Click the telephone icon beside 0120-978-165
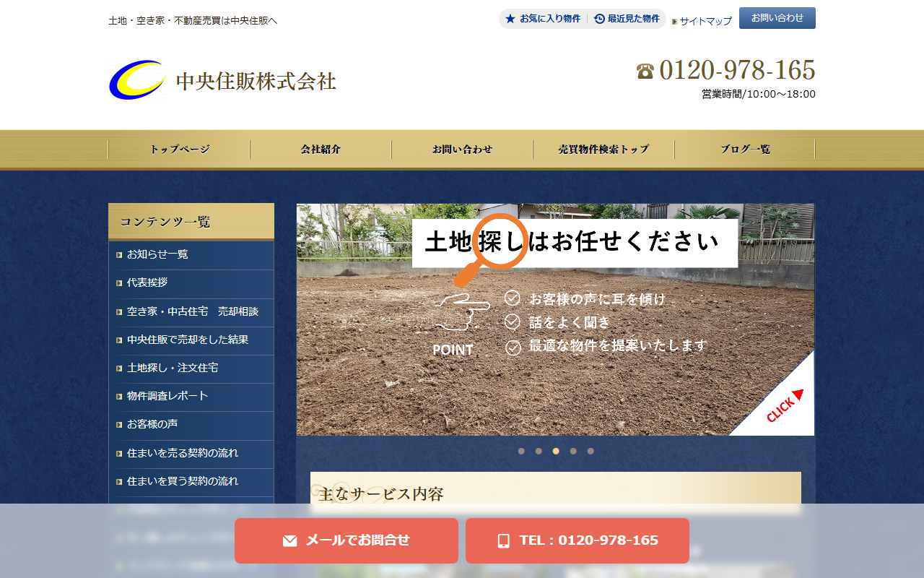The image size is (924, 578). 645,71
